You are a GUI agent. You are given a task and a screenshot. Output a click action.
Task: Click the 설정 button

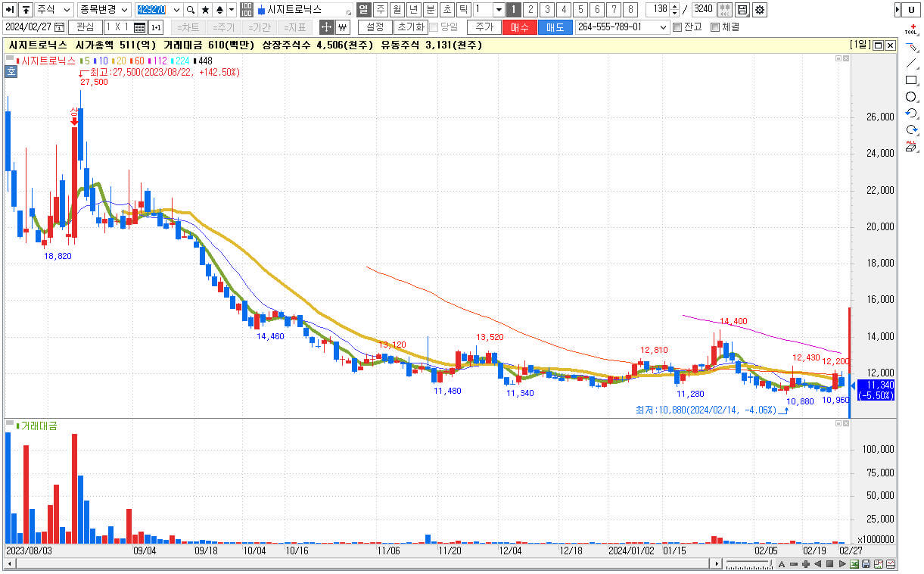375,27
